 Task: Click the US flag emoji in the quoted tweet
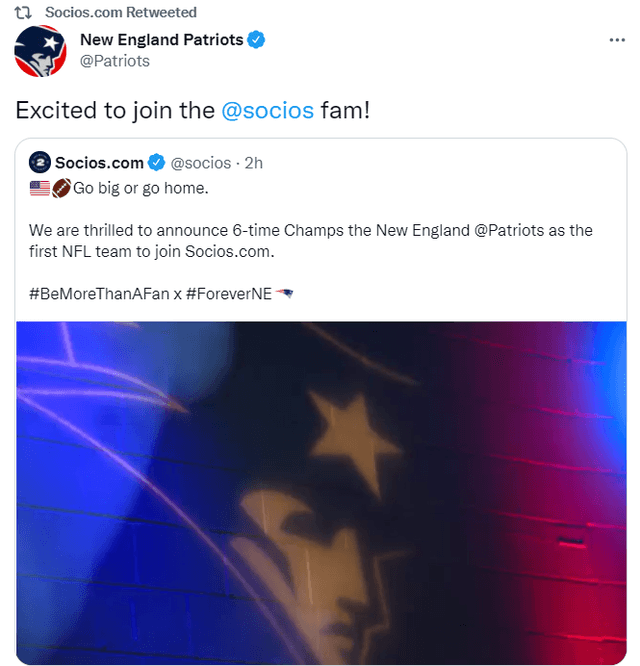[39, 187]
